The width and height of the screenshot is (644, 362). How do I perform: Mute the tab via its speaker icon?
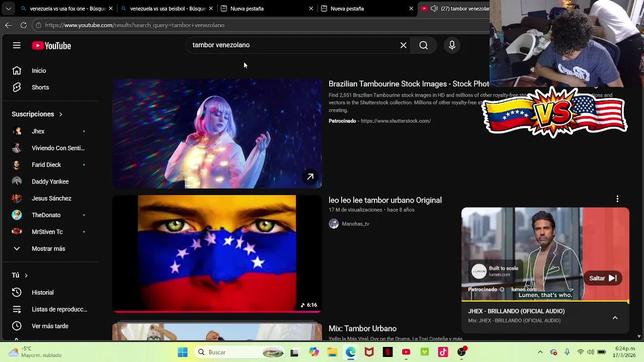434,9
